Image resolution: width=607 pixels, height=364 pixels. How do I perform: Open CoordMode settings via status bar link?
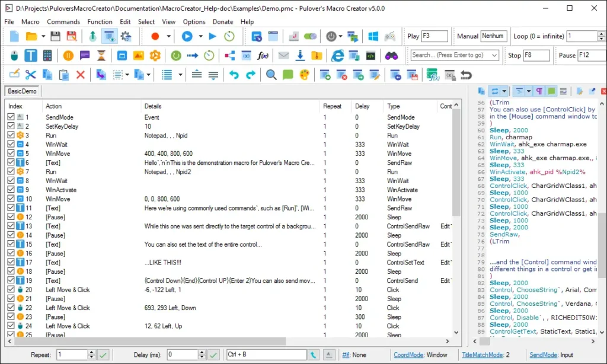pos(409,356)
